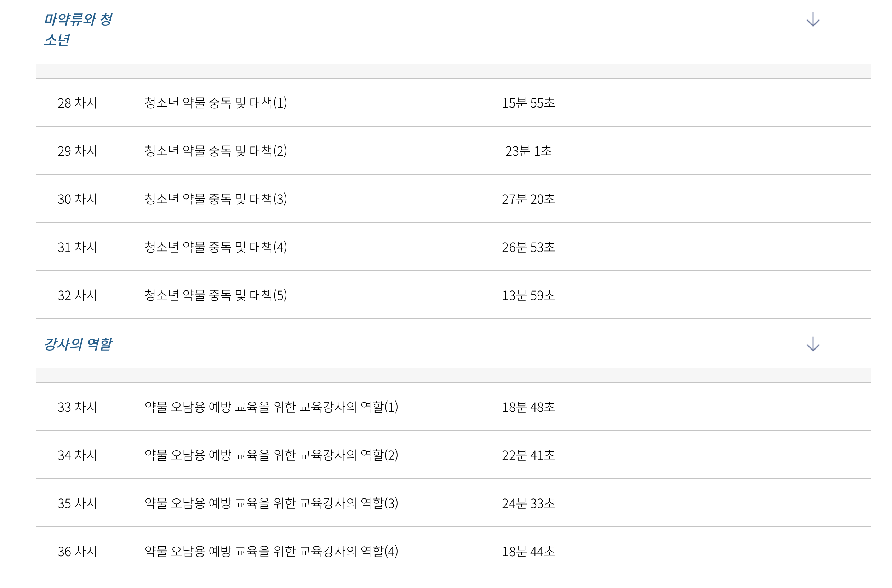The width and height of the screenshot is (892, 588).
Task: Select the 33 차시 row label
Action: pos(77,407)
